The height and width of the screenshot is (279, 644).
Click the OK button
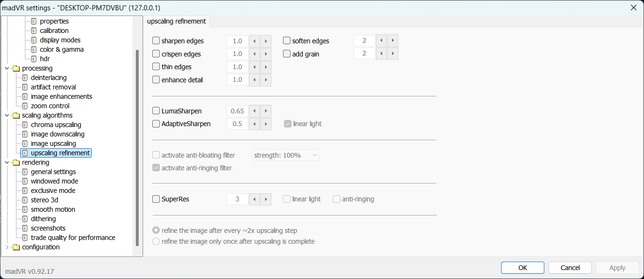523,268
